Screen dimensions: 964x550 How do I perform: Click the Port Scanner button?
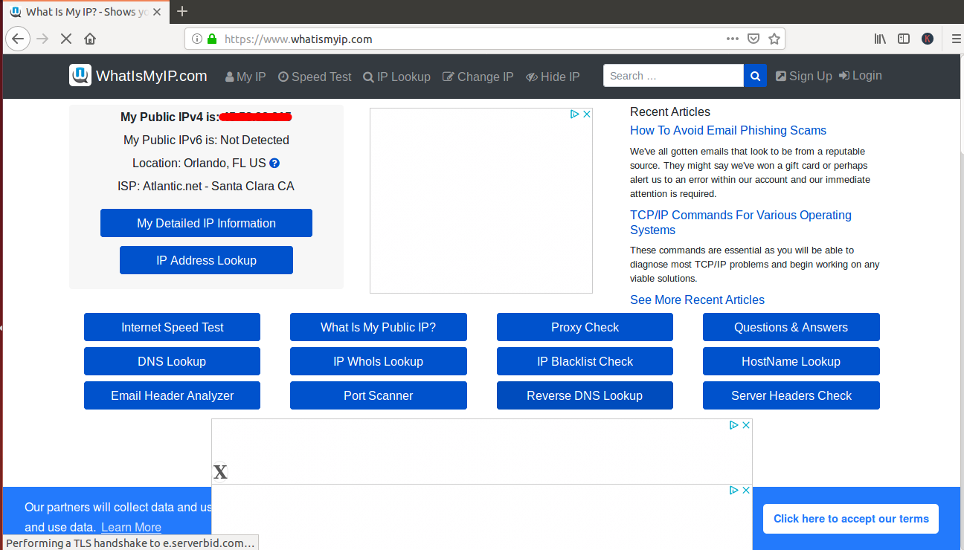(378, 395)
